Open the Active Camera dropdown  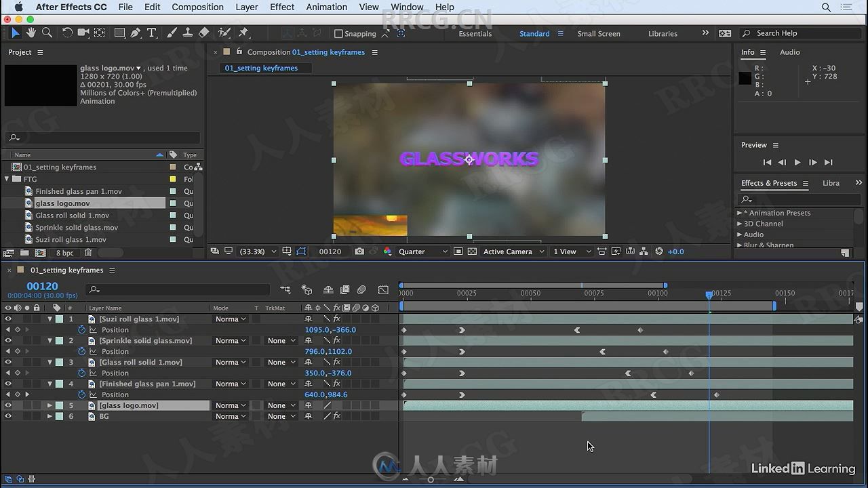[513, 251]
